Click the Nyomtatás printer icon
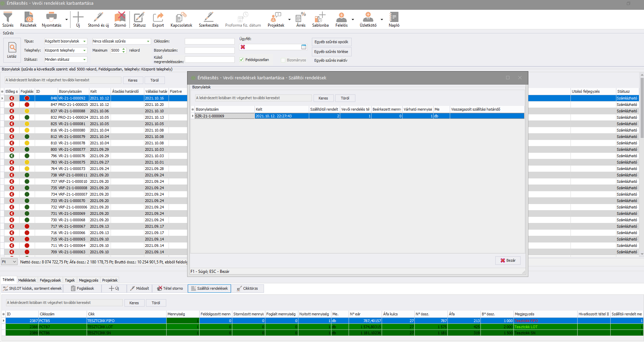 pyautogui.click(x=51, y=18)
